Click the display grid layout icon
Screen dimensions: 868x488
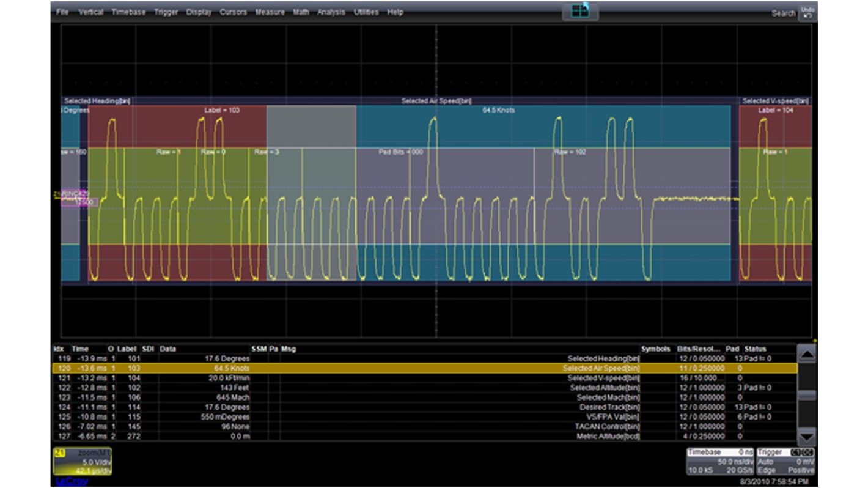pos(579,10)
